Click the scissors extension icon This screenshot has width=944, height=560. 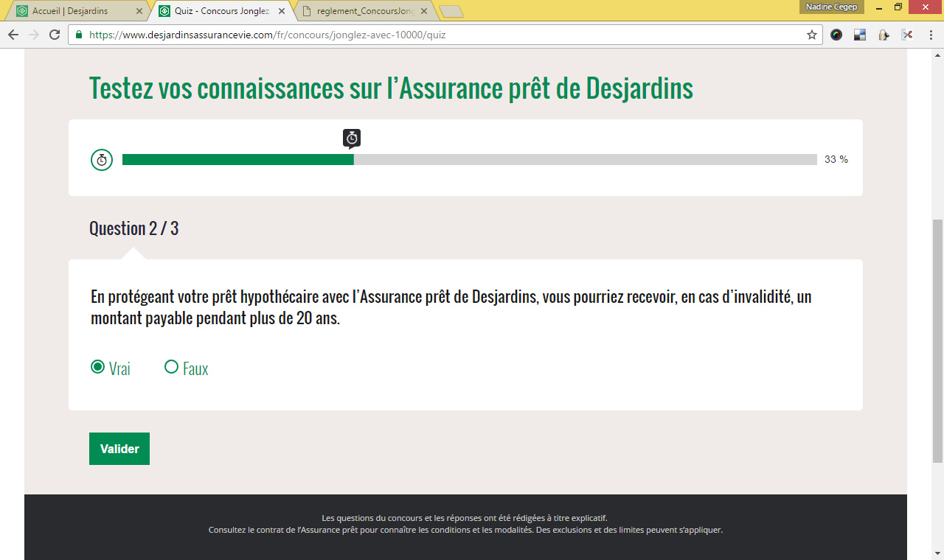(907, 35)
